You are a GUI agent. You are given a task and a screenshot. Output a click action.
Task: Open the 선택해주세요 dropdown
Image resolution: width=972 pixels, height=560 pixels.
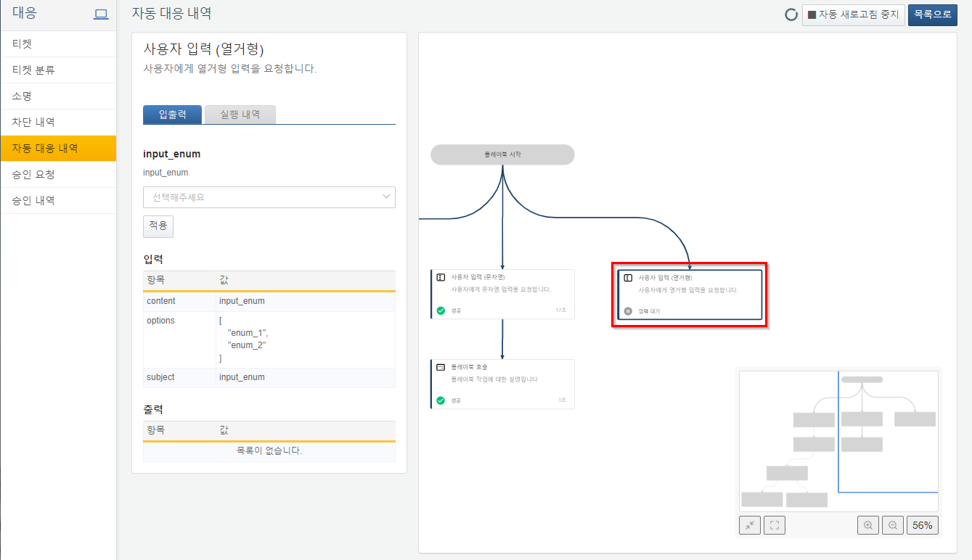(x=269, y=197)
